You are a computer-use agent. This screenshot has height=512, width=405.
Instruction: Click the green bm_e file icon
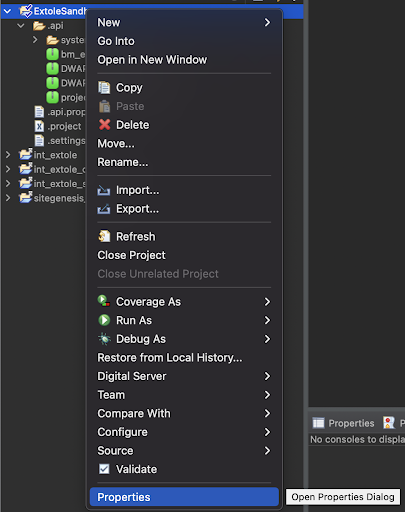52,54
